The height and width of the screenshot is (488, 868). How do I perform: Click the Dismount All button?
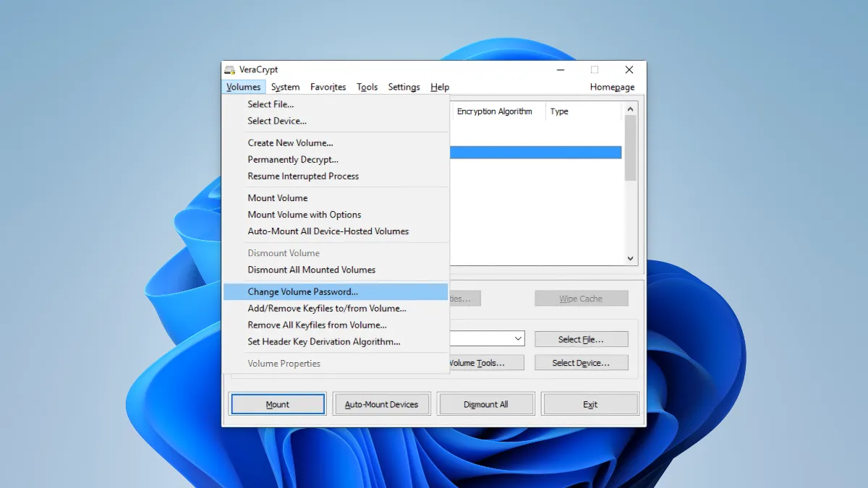click(485, 404)
